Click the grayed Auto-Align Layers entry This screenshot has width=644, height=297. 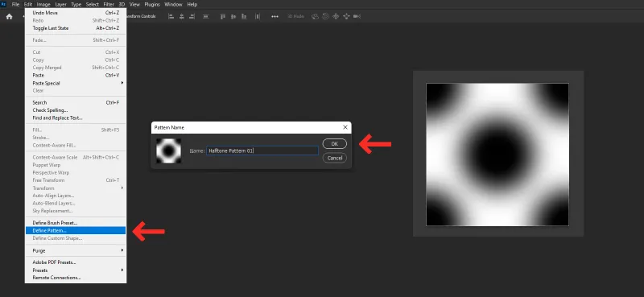(76, 196)
